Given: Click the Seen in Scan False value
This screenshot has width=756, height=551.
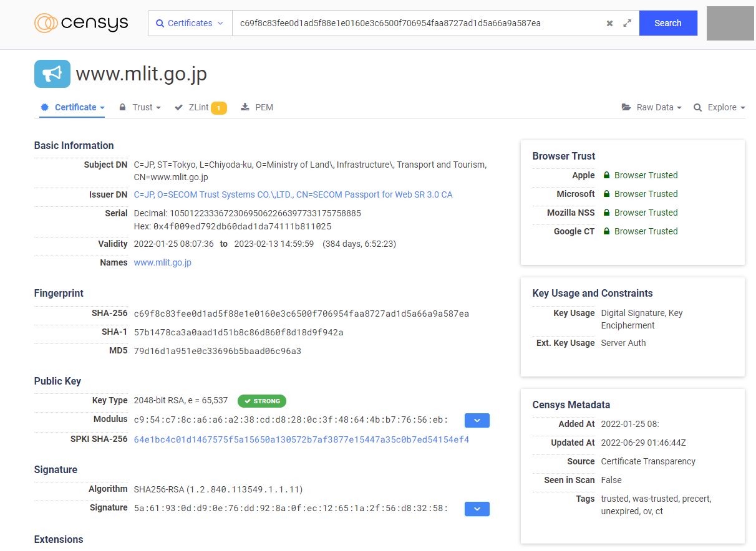Looking at the screenshot, I should pyautogui.click(x=611, y=480).
